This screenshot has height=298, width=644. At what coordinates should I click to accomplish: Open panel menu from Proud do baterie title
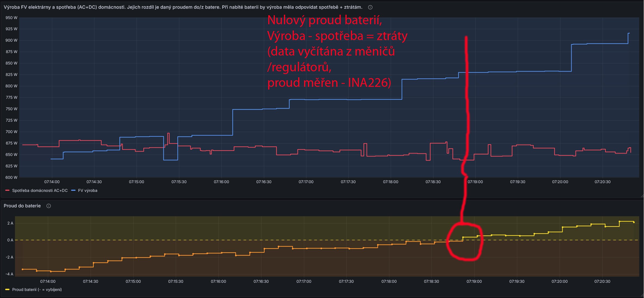(22, 206)
